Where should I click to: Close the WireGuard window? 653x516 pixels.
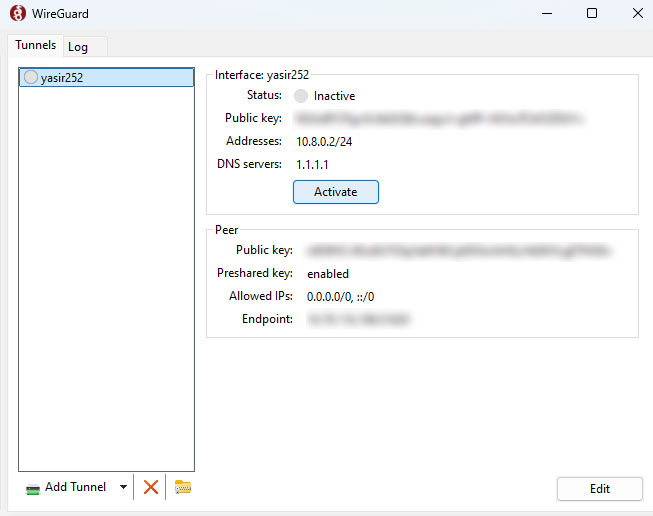[x=638, y=13]
